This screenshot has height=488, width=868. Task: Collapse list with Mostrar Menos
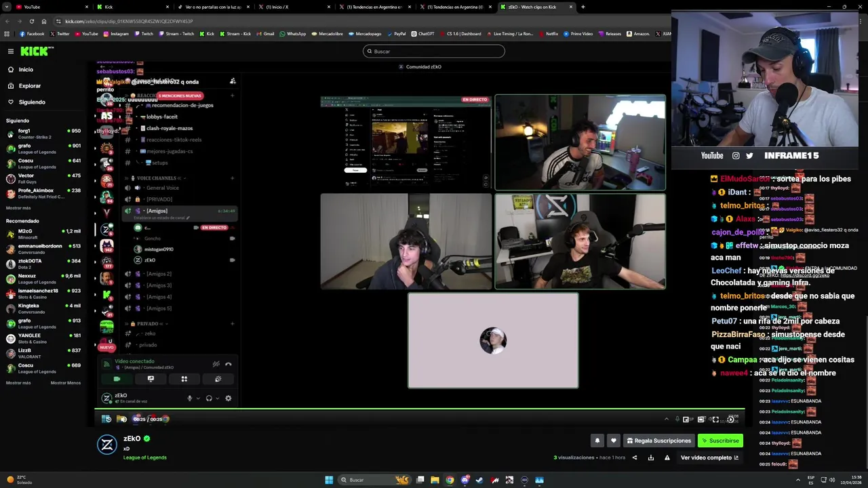tap(66, 383)
